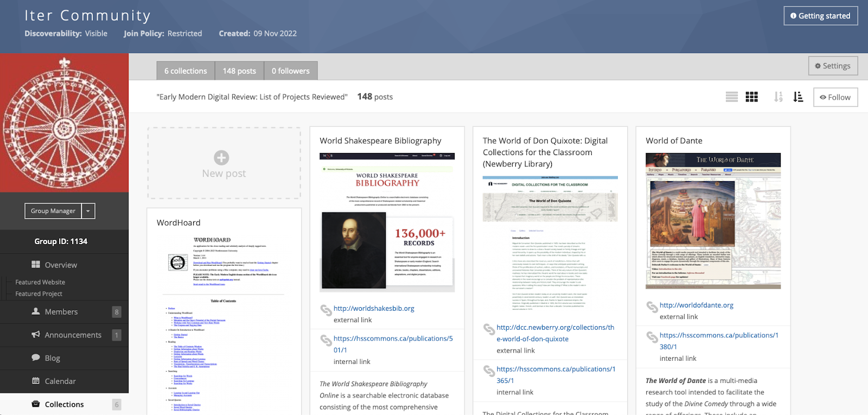Open hsscommons publications/1365/1 internal link
Image resolution: width=868 pixels, height=415 pixels.
click(556, 375)
